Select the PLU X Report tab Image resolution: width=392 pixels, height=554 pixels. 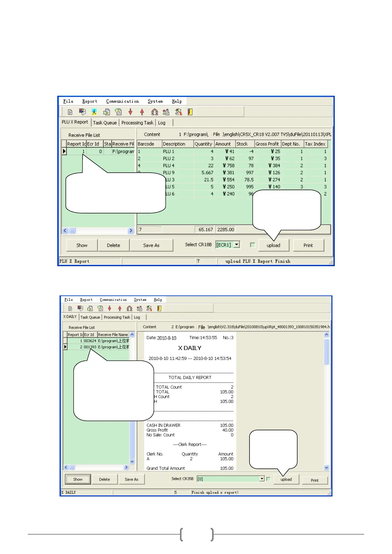tap(75, 122)
